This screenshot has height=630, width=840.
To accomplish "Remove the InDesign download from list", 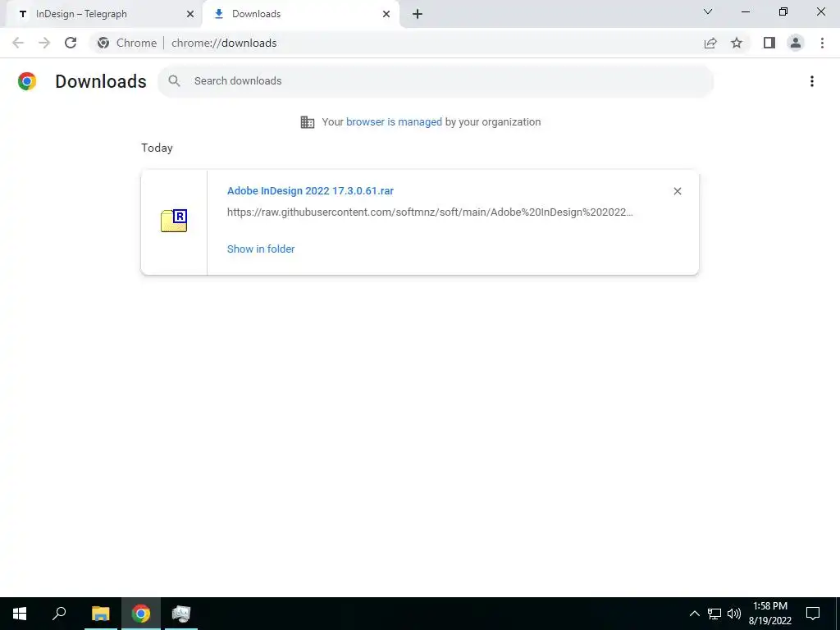I will pyautogui.click(x=677, y=191).
